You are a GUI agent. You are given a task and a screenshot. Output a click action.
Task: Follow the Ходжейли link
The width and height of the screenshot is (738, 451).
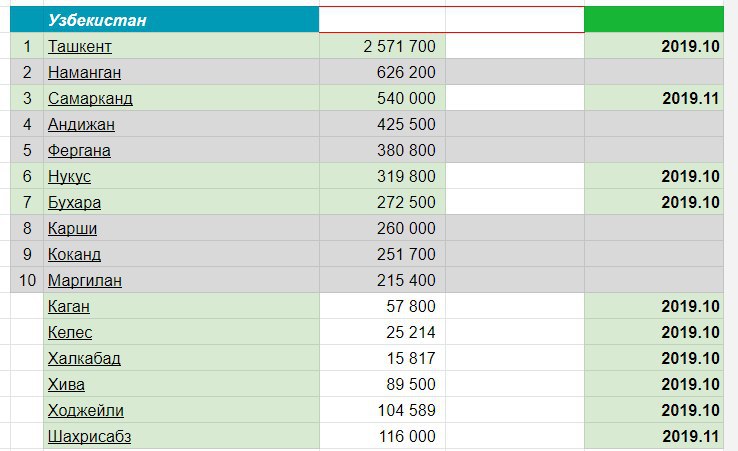point(86,410)
